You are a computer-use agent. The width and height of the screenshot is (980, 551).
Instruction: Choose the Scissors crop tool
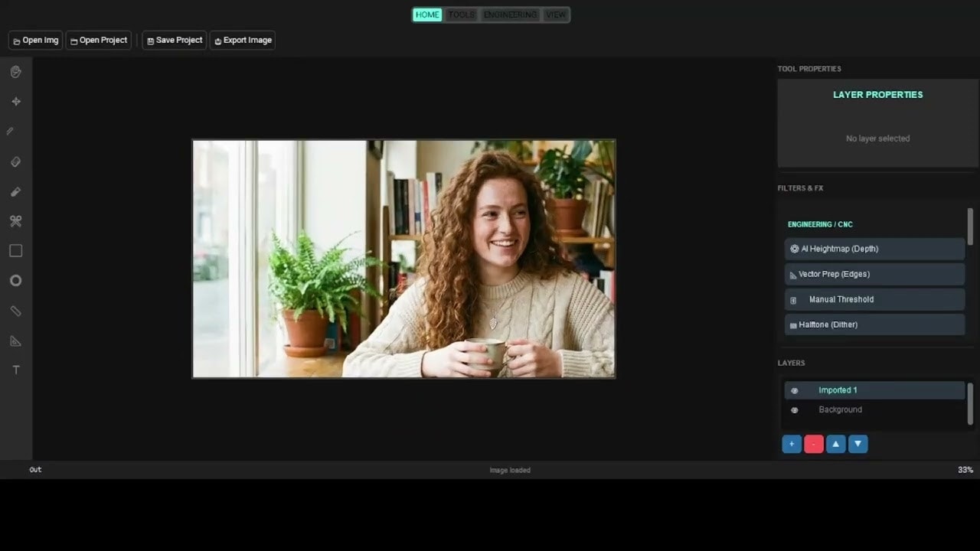(15, 220)
